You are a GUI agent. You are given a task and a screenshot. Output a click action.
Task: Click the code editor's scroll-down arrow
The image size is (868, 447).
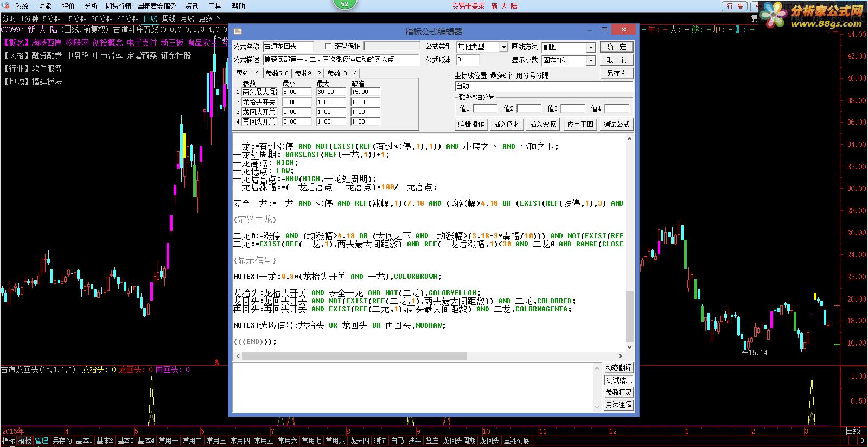pos(629,347)
